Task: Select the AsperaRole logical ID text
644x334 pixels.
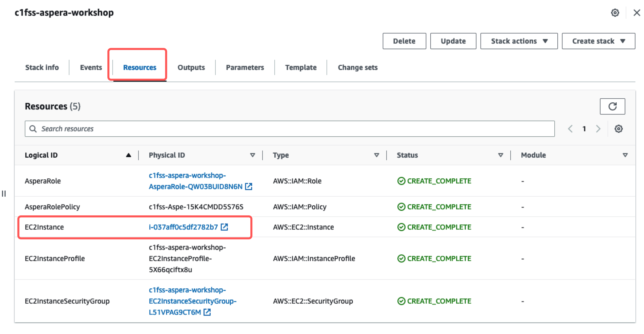Action: (43, 181)
